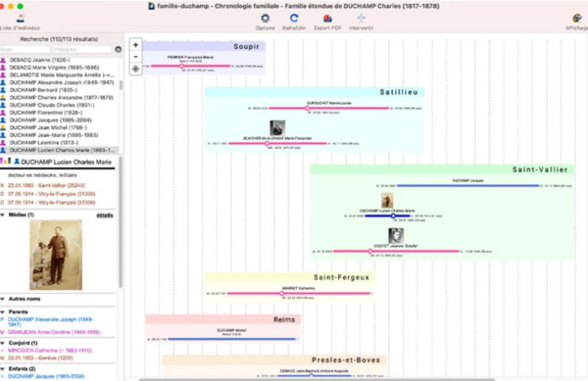Image resolution: width=588 pixels, height=381 pixels.
Task: Click Lucien's photo thumbnail in Saint-Vallier group
Action: (x=387, y=201)
